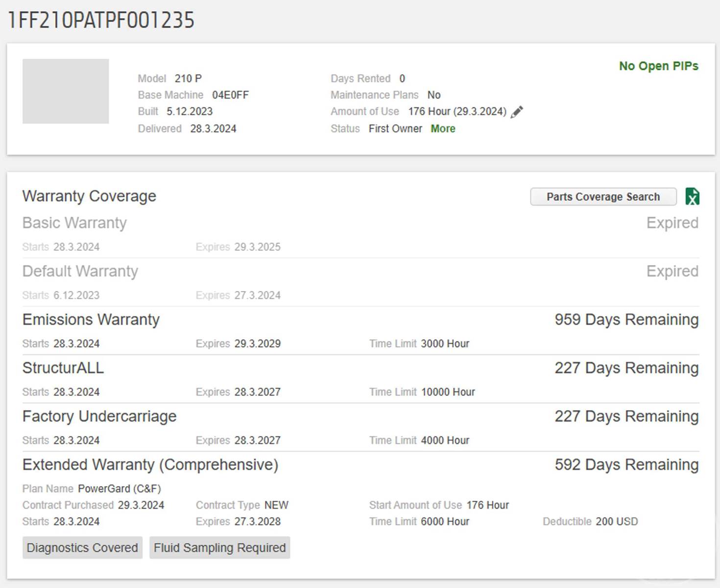Click the Warranty Coverage heading
The height and width of the screenshot is (588, 720).
(89, 196)
